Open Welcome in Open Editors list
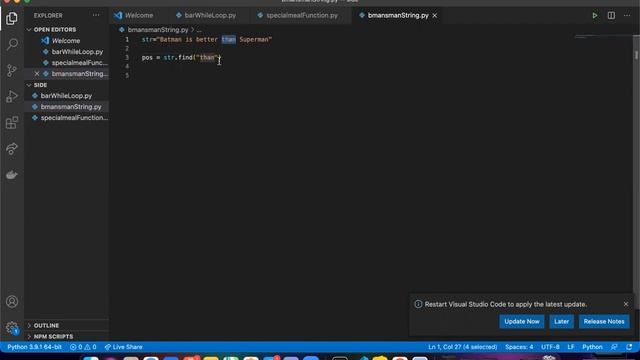The width and height of the screenshot is (640, 360). click(x=66, y=41)
